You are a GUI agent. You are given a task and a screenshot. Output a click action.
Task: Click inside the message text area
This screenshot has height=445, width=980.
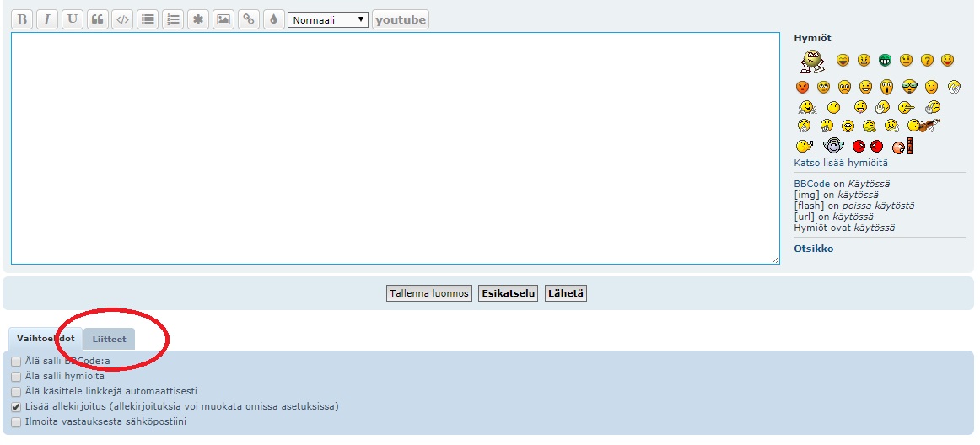[395, 148]
